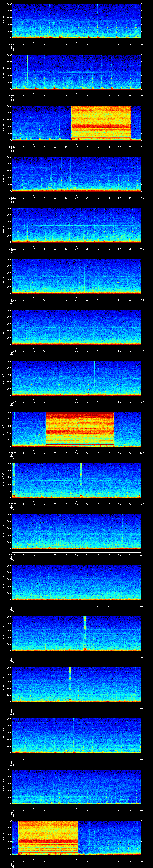Image resolution: width=153 pixels, height=868 pixels.
Task: Click the short burst near 34 s in the 16:26:00 spectrogram
Action: [85, 633]
